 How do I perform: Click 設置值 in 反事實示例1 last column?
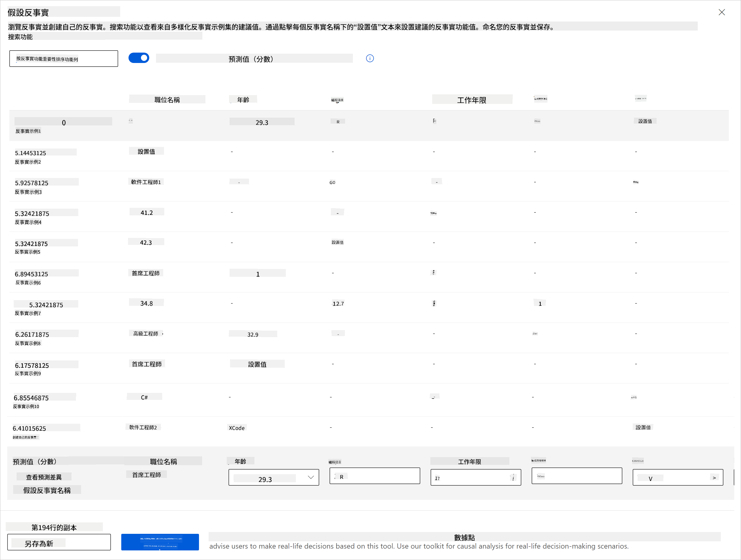click(x=645, y=121)
